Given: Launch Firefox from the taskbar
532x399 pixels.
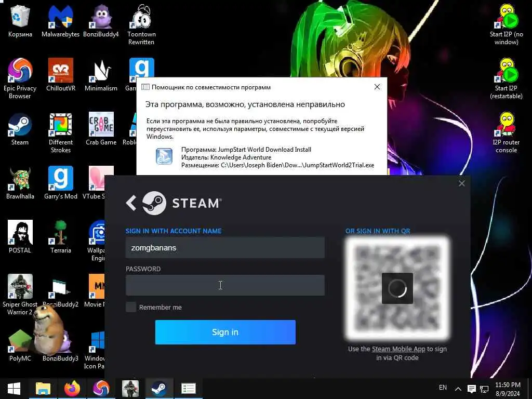Looking at the screenshot, I should (72, 389).
